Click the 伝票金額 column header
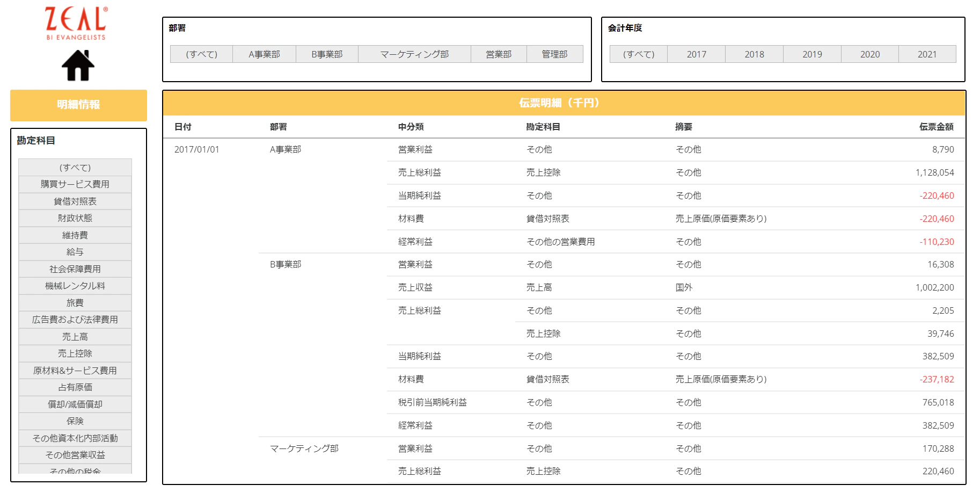 pyautogui.click(x=937, y=127)
